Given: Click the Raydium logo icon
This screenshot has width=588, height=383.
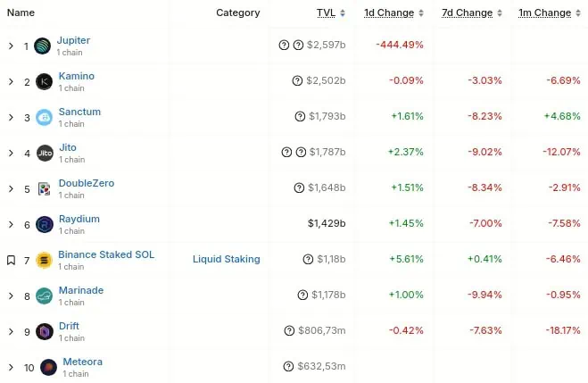Looking at the screenshot, I should click(45, 225).
